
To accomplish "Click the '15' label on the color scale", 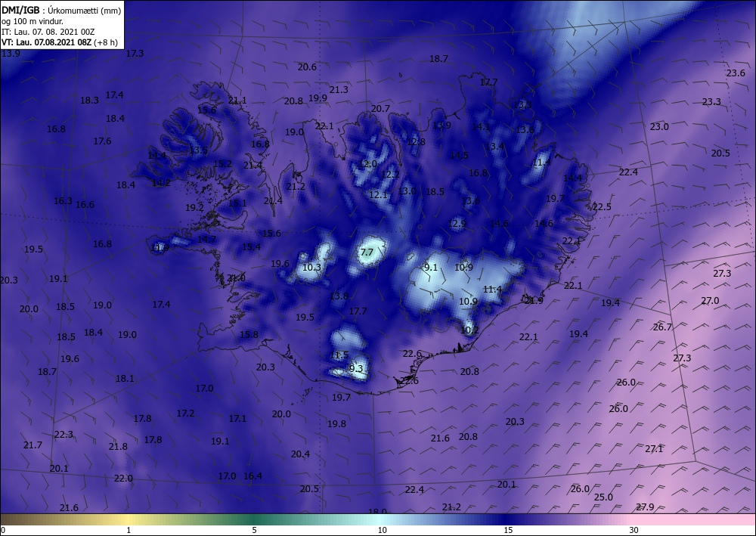I will pos(508,531).
